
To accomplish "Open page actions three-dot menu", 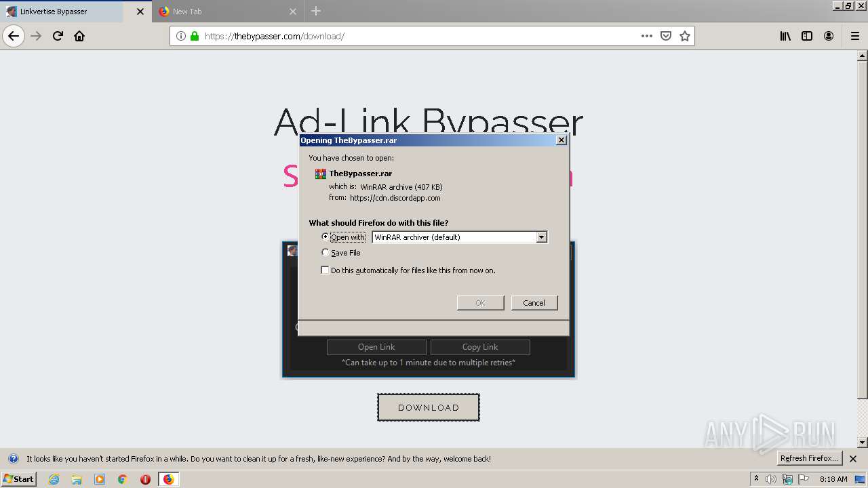I will (647, 36).
